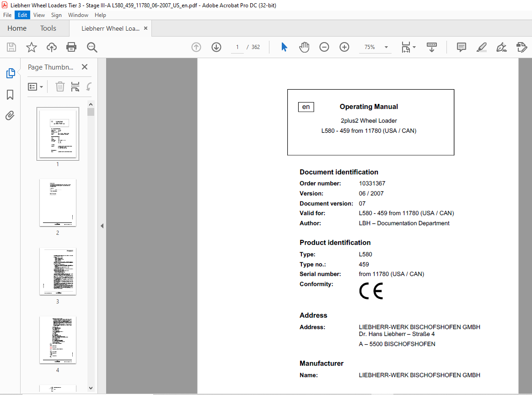Go to next page arrow

pyautogui.click(x=216, y=47)
